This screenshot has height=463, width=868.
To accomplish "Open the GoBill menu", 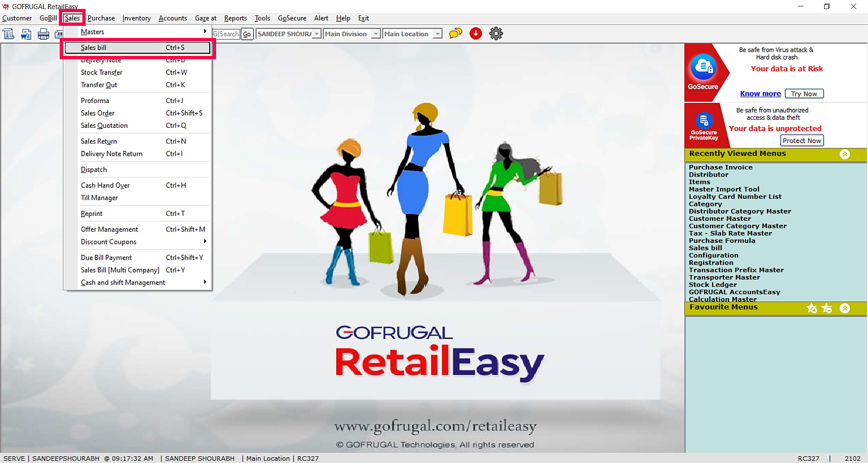I will point(48,18).
